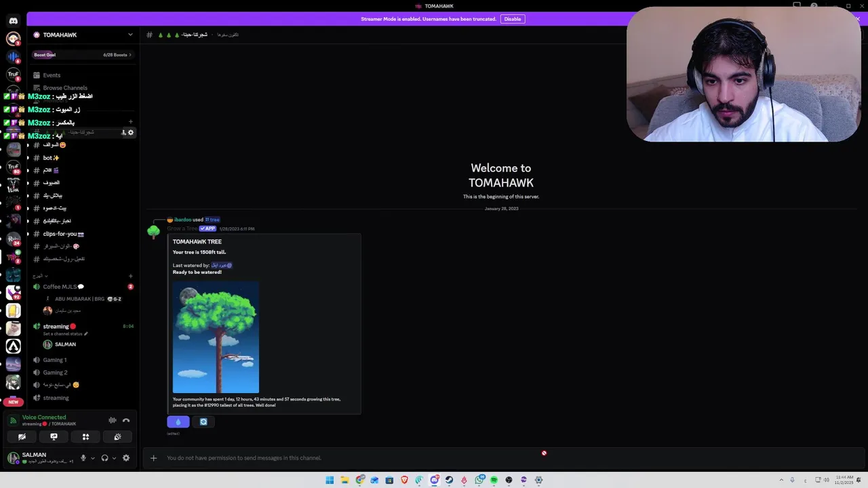Image resolution: width=868 pixels, height=488 pixels.
Task: Click Grow a Tree app name
Action: coord(182,228)
